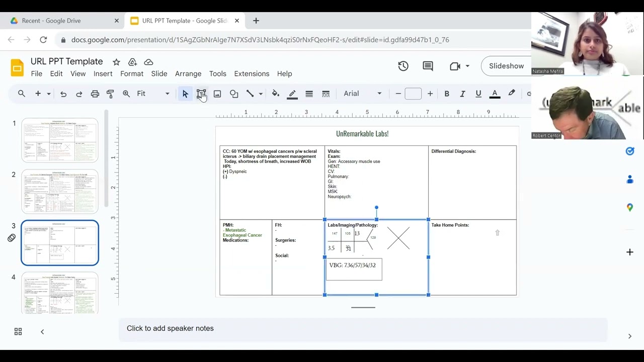Image resolution: width=644 pixels, height=362 pixels.
Task: Star the URL PPT Template document
Action: 116,62
